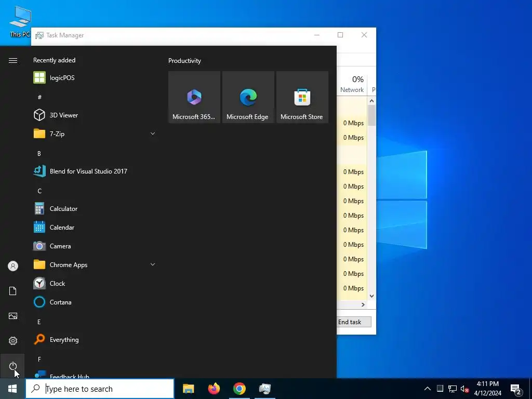Switch to Task Manager taskbar icon
The image size is (532, 399).
pyautogui.click(x=264, y=389)
